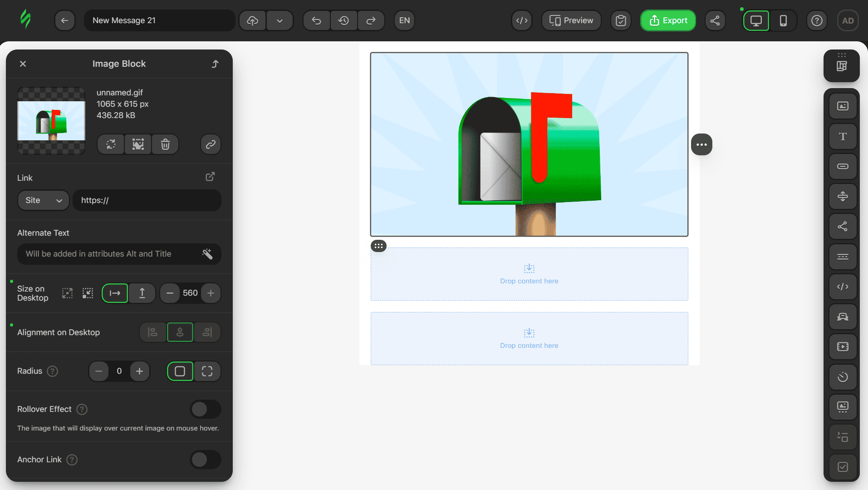Open the image editor icon next to trash
Image resolution: width=868 pixels, height=490 pixels.
point(137,144)
